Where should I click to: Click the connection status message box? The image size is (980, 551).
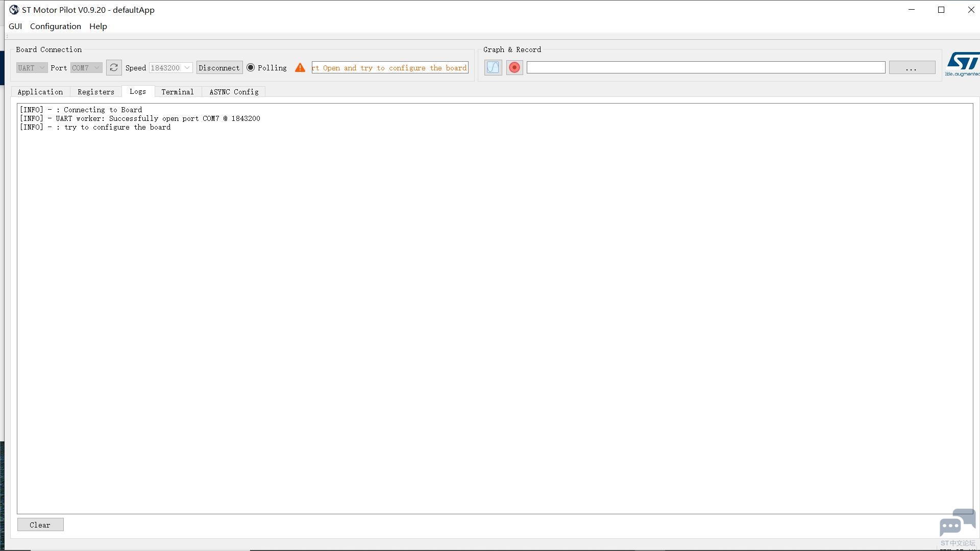[390, 68]
